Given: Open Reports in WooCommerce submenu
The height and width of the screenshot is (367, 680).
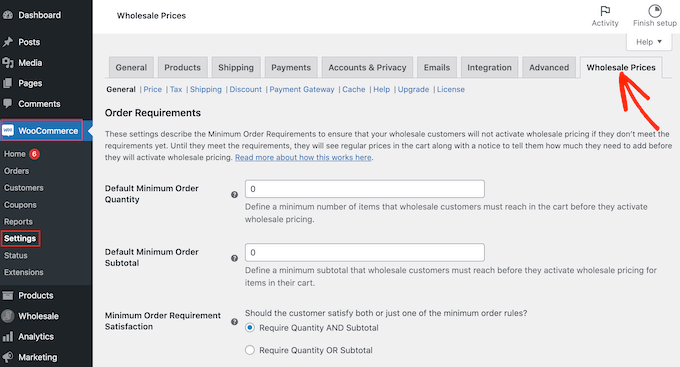Looking at the screenshot, I should (x=18, y=222).
